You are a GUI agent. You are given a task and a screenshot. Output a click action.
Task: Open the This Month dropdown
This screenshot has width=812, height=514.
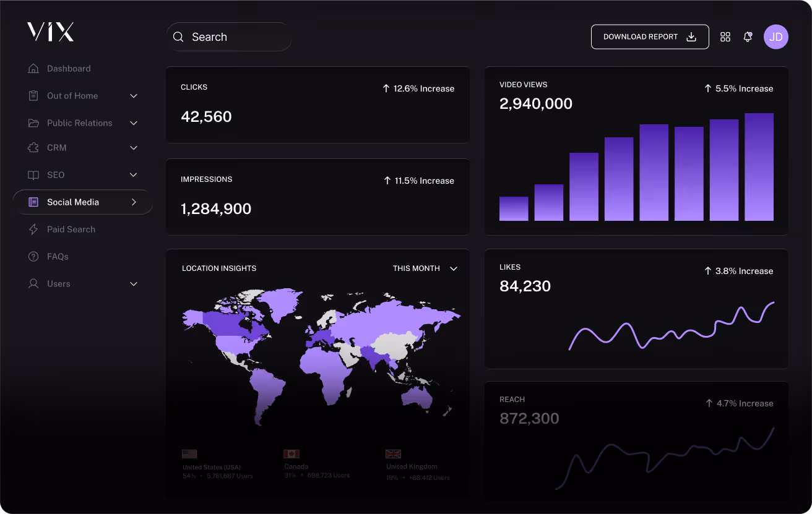(425, 268)
